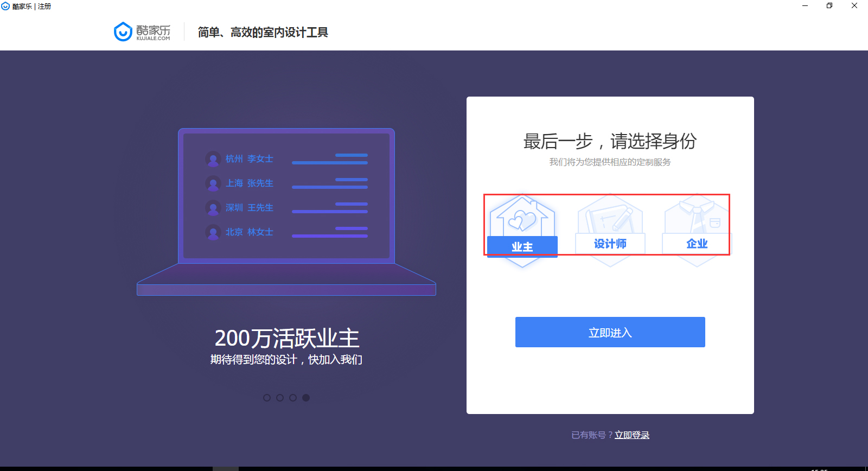868x471 pixels.
Task: Go to the first carousel slide dot
Action: tap(267, 398)
